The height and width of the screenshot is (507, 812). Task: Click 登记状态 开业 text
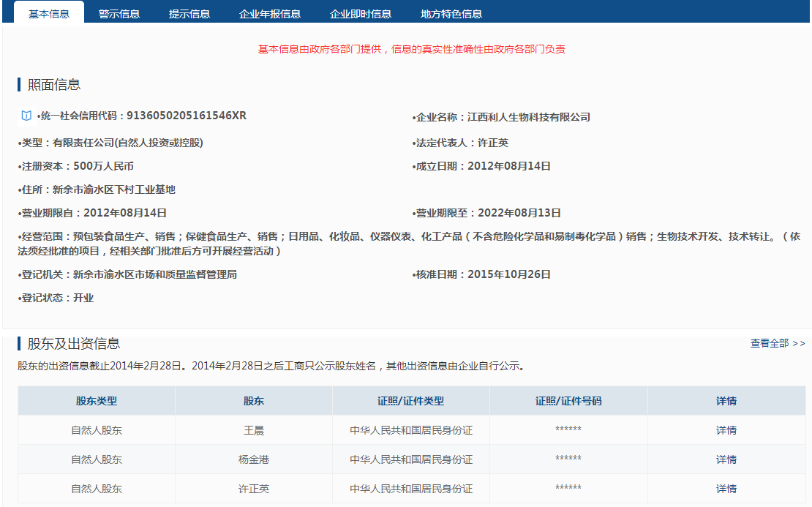pos(56,298)
